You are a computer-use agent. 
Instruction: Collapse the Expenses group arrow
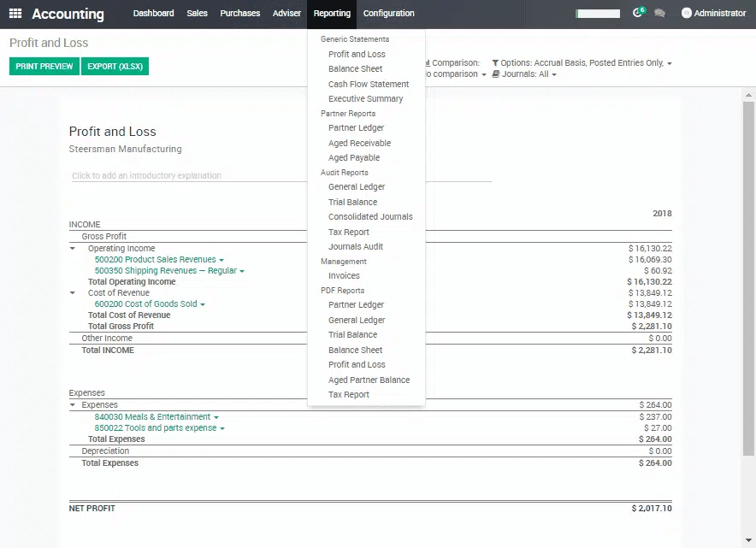click(x=73, y=405)
